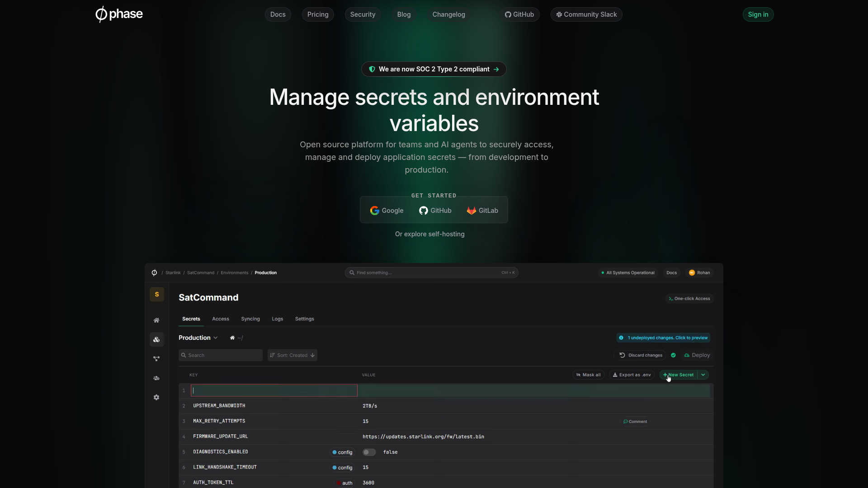Go to the Pricing page
The width and height of the screenshot is (868, 488).
pyautogui.click(x=318, y=14)
